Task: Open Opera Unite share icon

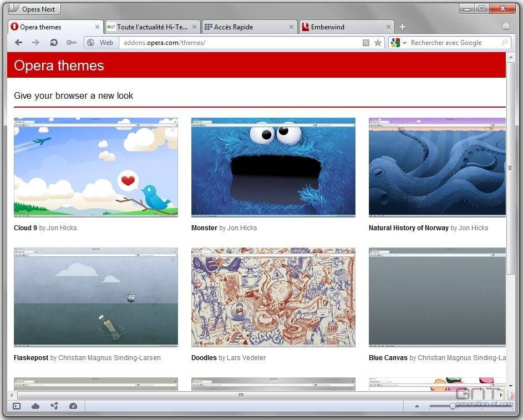Action: click(x=54, y=406)
